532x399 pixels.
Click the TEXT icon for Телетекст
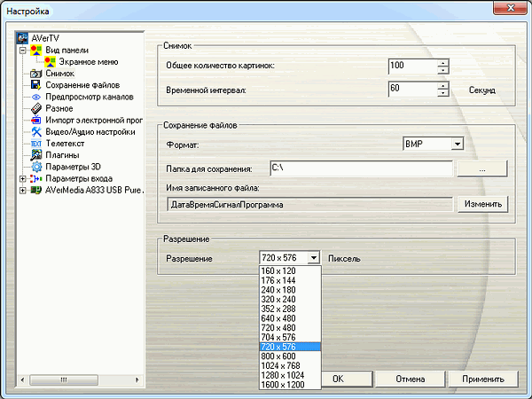tap(36, 144)
